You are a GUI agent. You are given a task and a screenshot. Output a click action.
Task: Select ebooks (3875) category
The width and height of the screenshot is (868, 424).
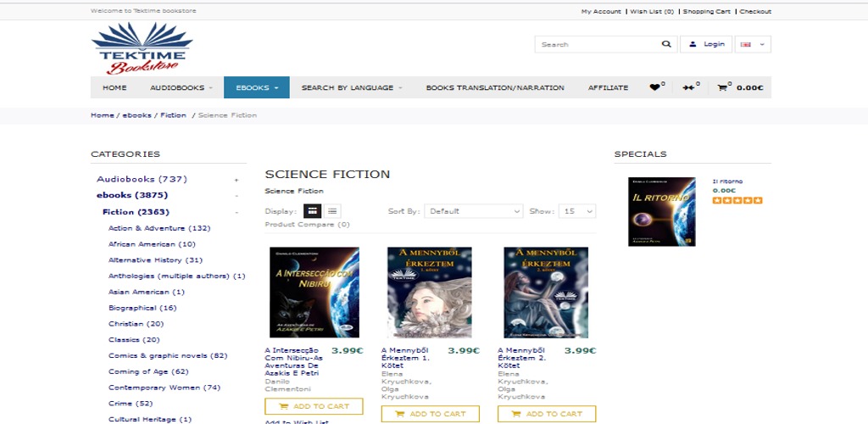131,195
